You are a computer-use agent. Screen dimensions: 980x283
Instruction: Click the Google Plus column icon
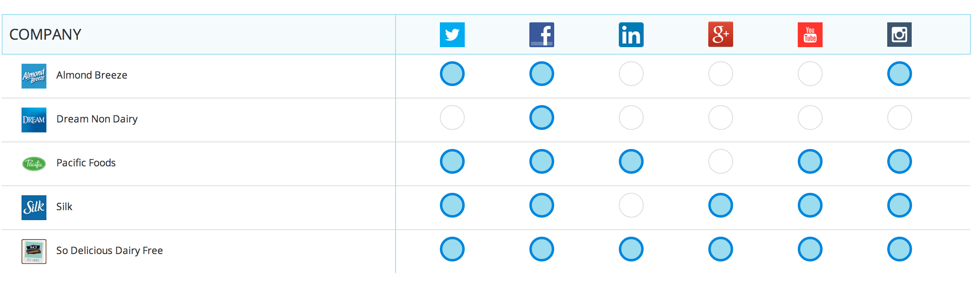pos(720,34)
